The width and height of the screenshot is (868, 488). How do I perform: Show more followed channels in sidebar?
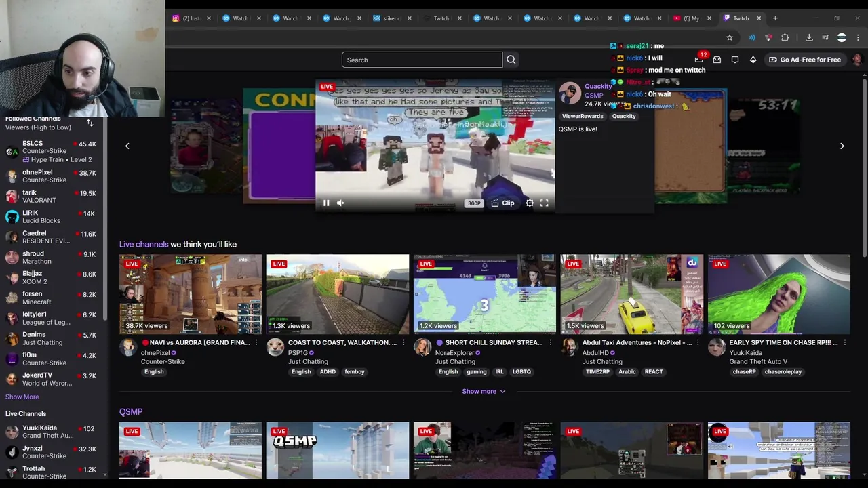22,396
